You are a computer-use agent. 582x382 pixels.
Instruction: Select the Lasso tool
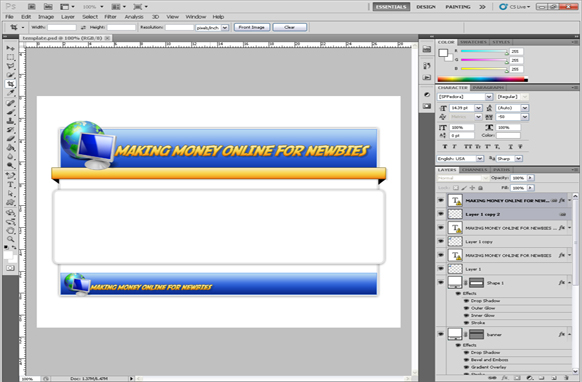(10, 66)
